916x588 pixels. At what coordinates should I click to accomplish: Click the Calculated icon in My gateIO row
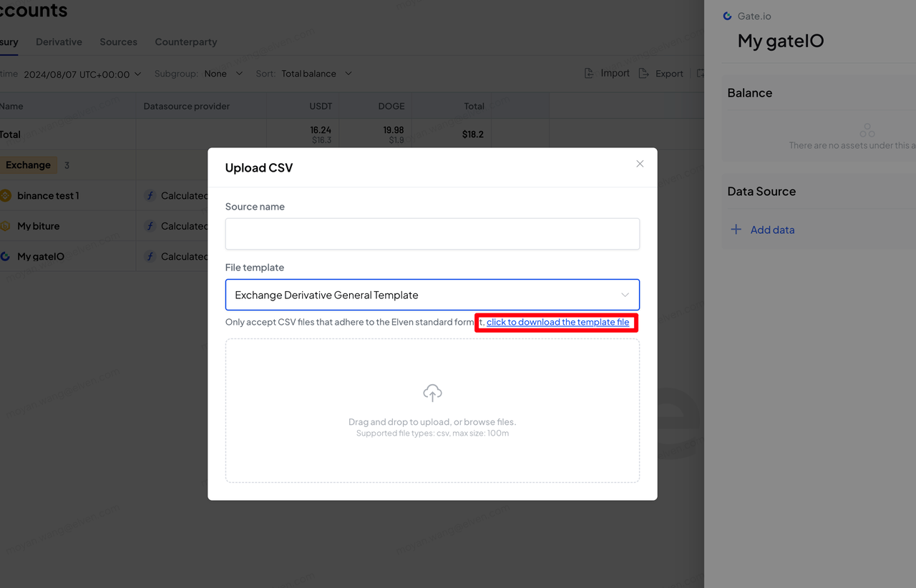(150, 256)
